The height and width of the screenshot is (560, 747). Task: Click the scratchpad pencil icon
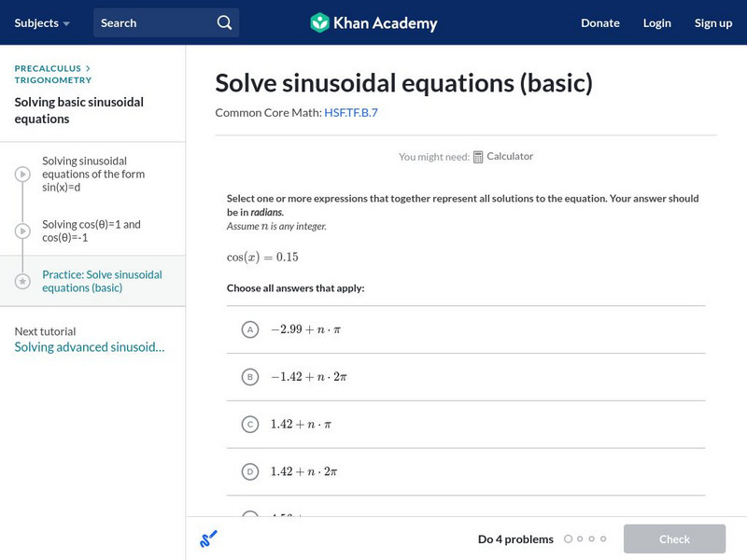click(x=208, y=539)
